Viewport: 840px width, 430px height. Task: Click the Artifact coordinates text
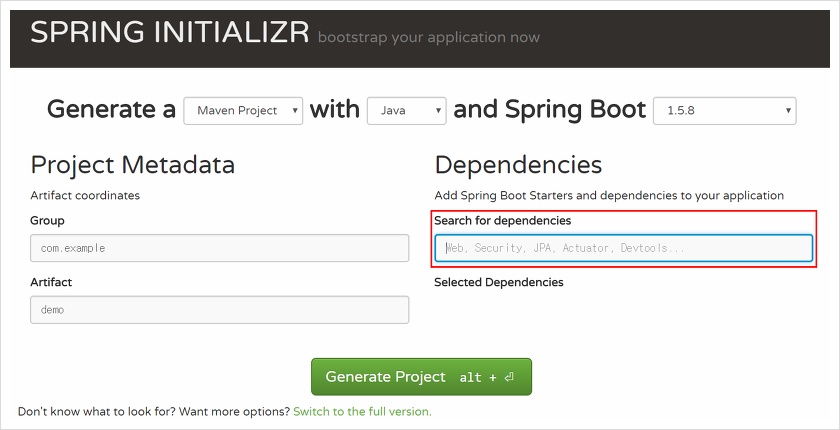(85, 195)
